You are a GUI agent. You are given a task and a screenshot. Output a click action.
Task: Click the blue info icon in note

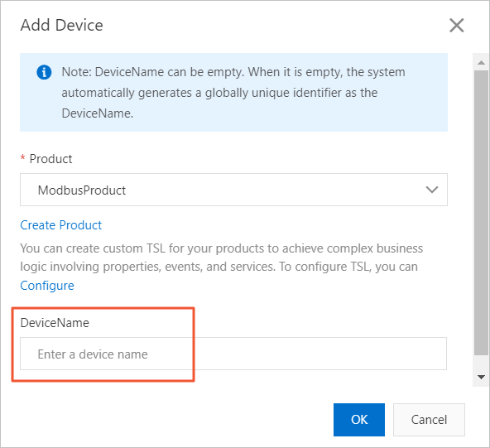pyautogui.click(x=44, y=72)
